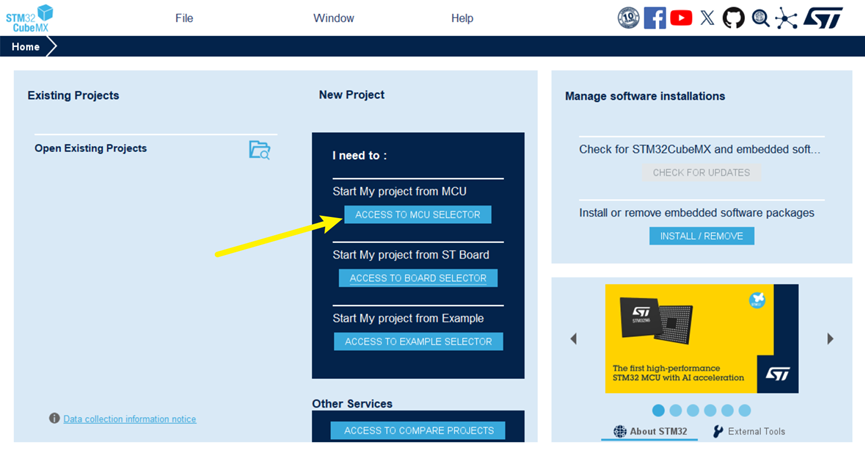Click the Other Services heading

[x=352, y=404]
